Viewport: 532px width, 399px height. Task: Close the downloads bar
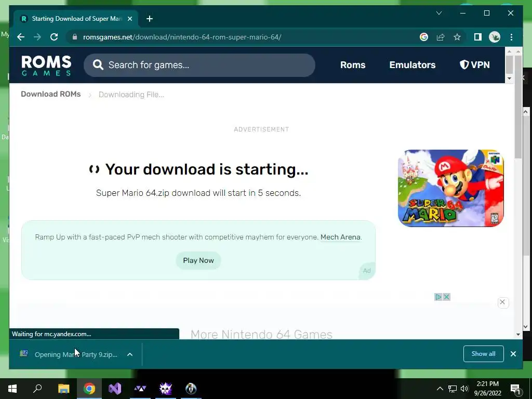click(x=513, y=354)
